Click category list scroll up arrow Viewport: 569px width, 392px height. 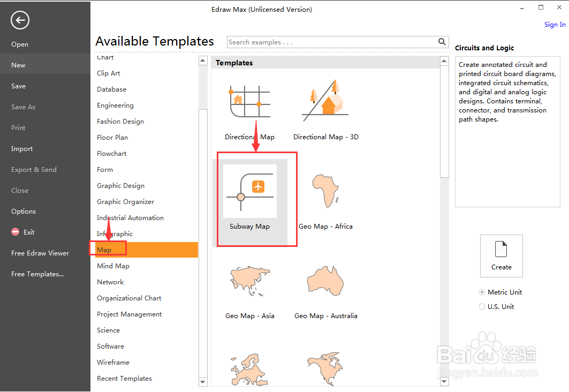203,61
